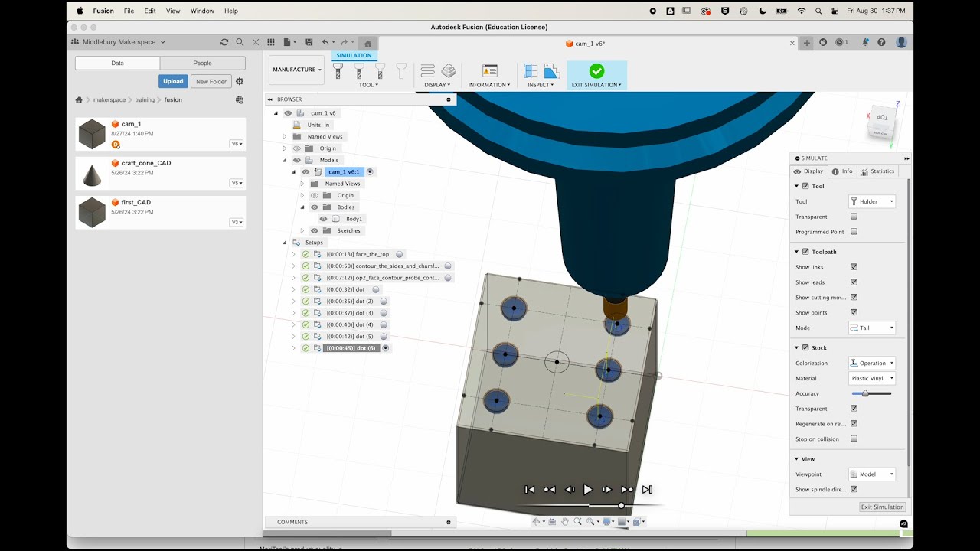Open the data panel grid icon
Image resolution: width=980 pixels, height=551 pixels.
pyautogui.click(x=271, y=42)
